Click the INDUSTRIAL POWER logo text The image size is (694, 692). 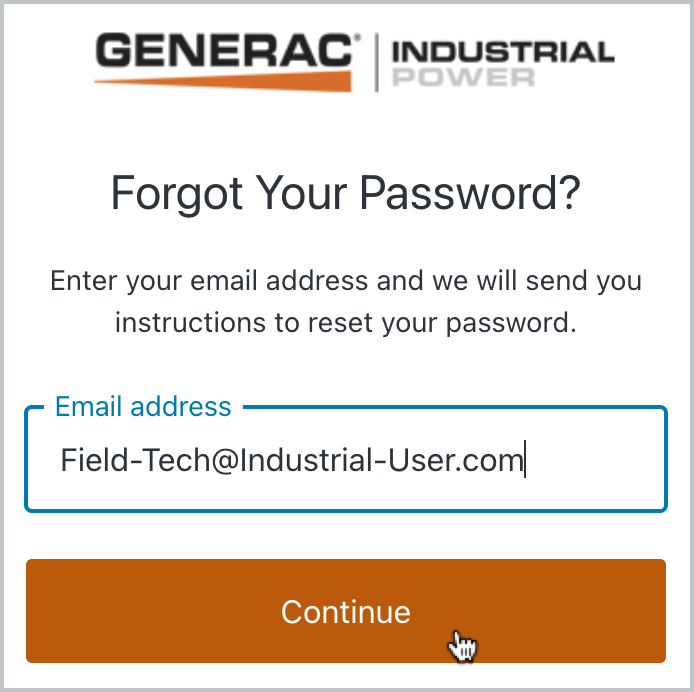click(x=502, y=63)
